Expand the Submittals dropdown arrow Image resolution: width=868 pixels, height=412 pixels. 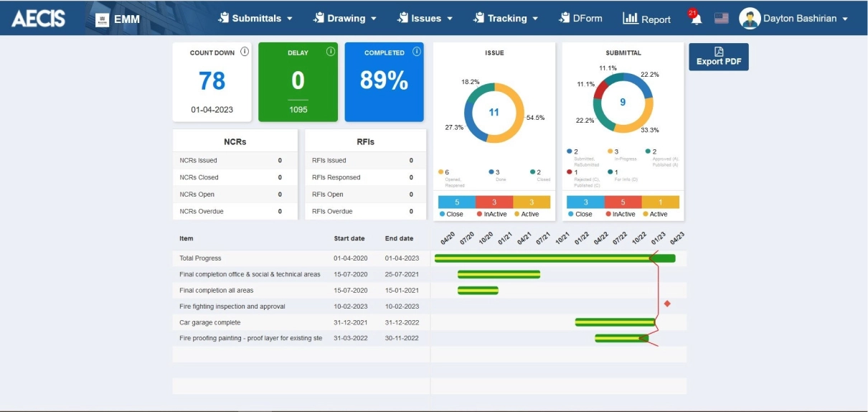click(x=290, y=19)
